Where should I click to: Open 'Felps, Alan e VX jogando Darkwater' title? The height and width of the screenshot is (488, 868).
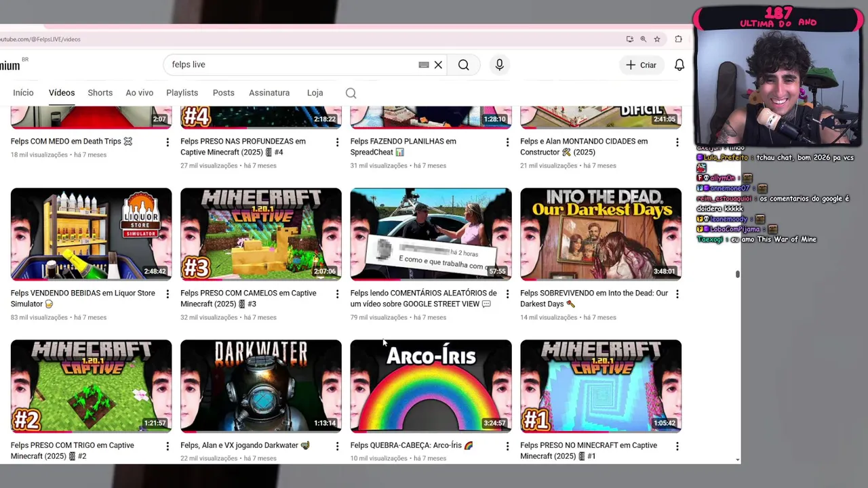[x=245, y=445]
